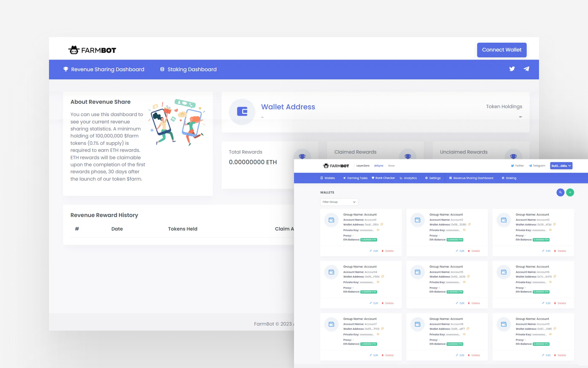Screen dimensions: 588x368
Task: Click the Twitter bird icon in blue navbar
Action: 512,69
